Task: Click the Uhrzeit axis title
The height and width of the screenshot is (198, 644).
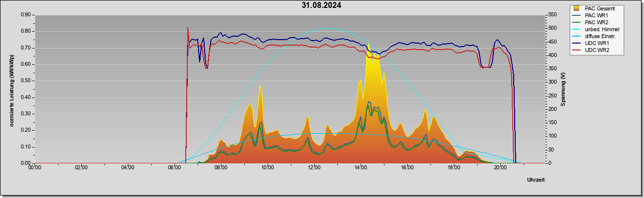Action: (536, 180)
